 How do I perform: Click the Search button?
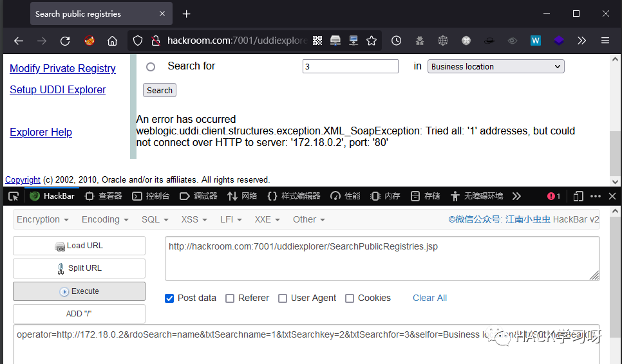[160, 90]
